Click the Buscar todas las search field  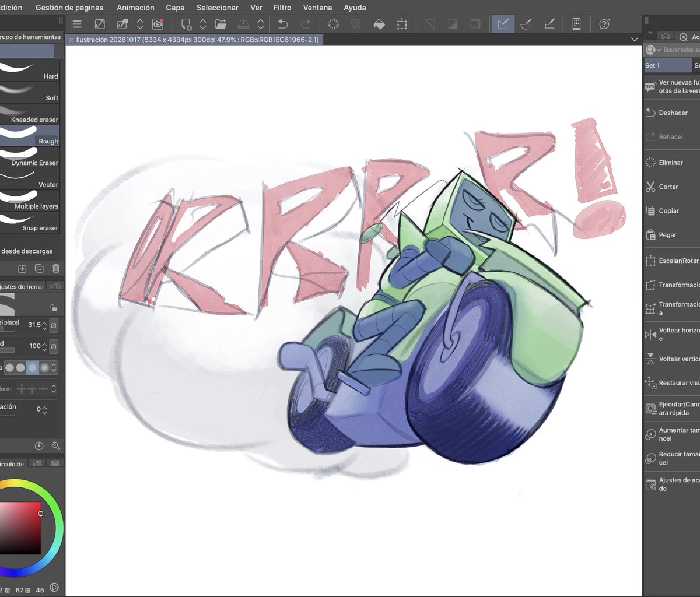[x=681, y=50]
